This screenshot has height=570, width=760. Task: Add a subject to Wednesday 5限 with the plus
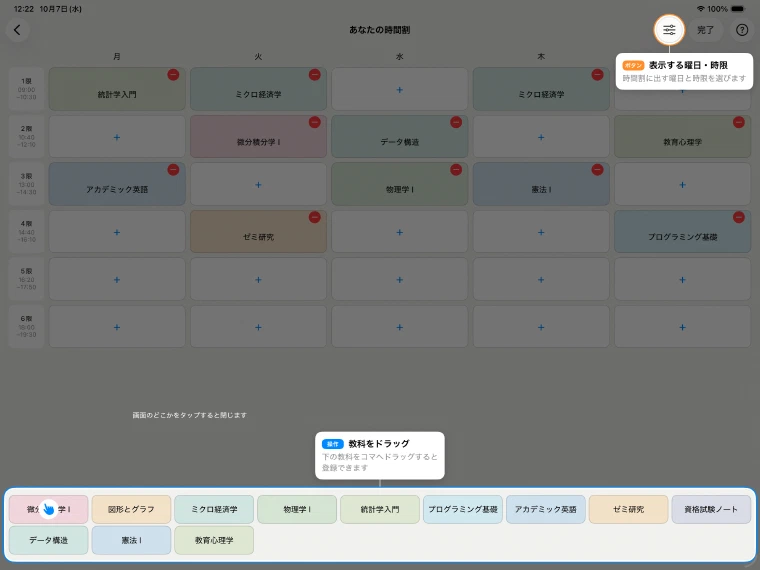[399, 280]
